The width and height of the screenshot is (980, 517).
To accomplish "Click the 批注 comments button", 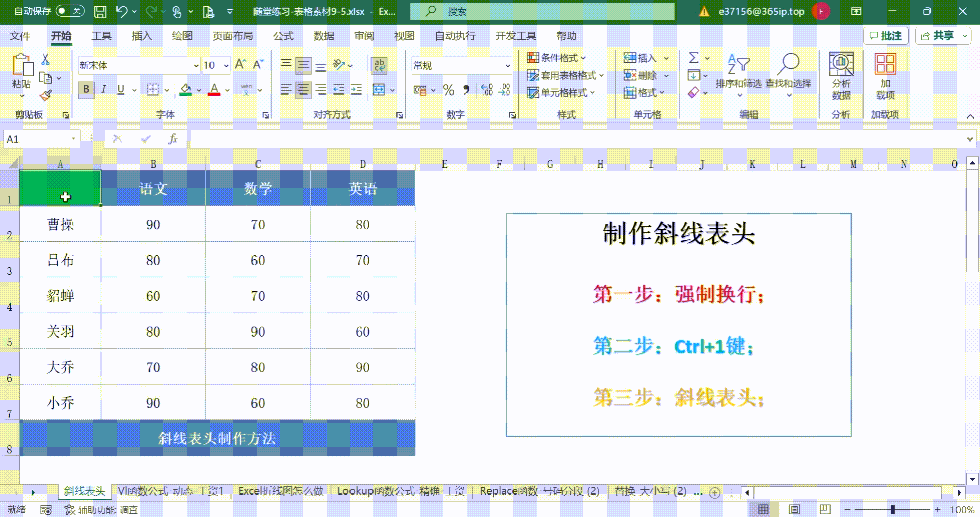I will (886, 36).
